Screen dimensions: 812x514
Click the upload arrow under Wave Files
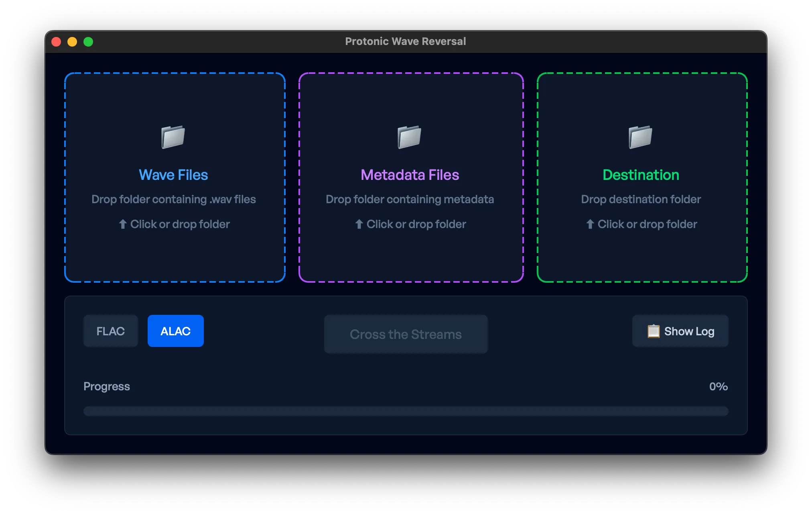point(123,224)
